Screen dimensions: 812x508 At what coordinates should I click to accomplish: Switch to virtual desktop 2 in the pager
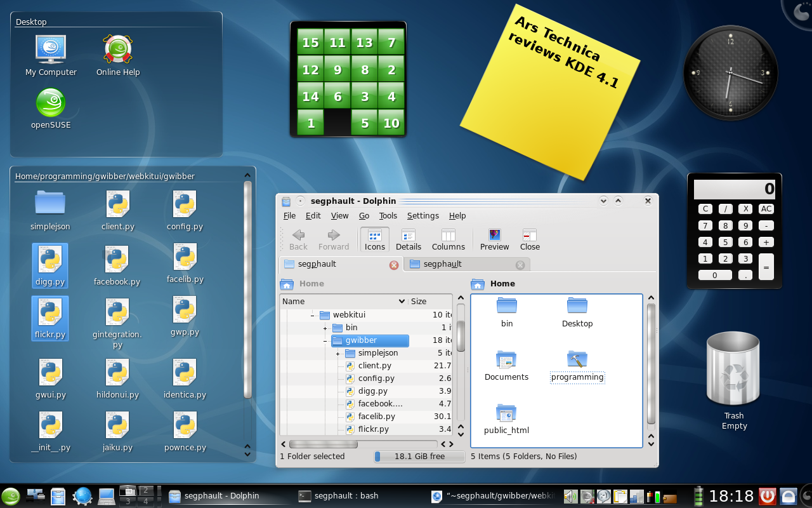coord(146,490)
